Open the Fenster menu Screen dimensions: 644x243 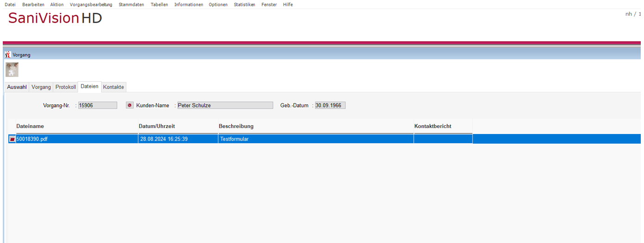[x=269, y=5]
